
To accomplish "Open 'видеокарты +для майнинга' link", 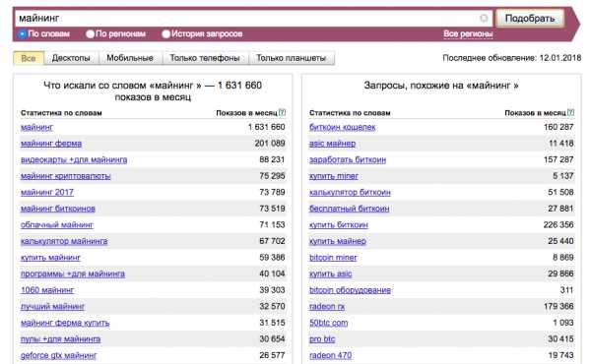I will (x=74, y=160).
